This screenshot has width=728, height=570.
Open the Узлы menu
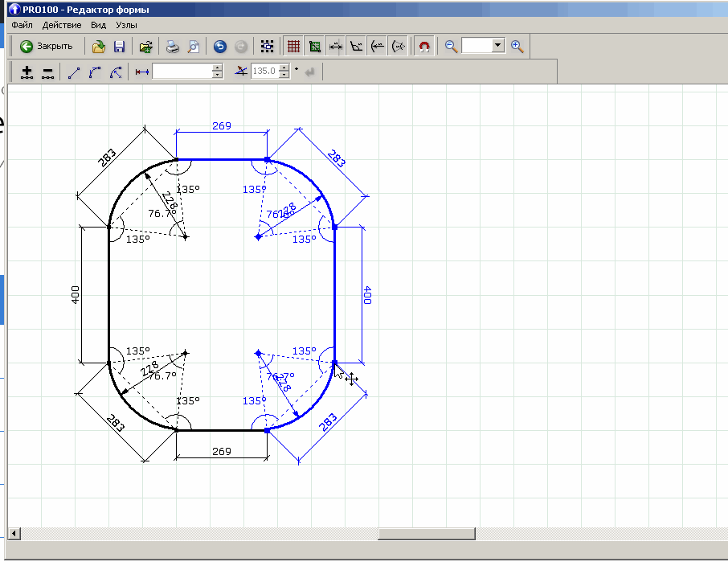pyautogui.click(x=126, y=25)
